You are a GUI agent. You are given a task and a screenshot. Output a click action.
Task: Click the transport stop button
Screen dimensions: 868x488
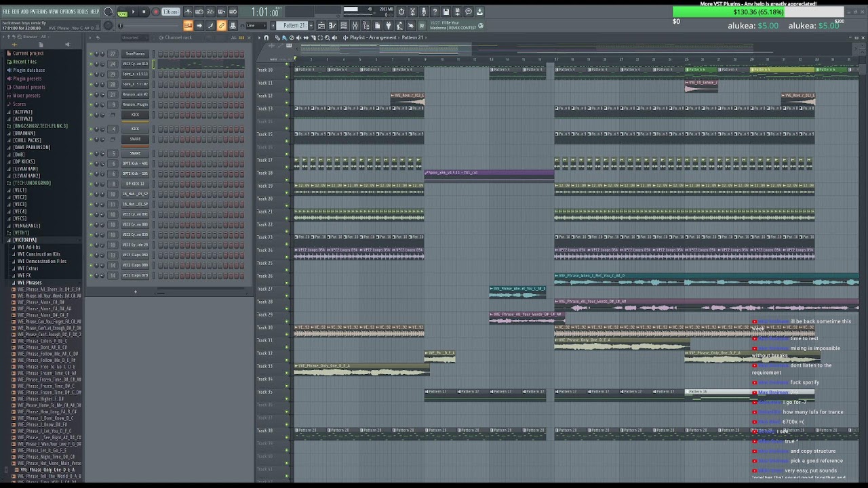click(x=144, y=12)
